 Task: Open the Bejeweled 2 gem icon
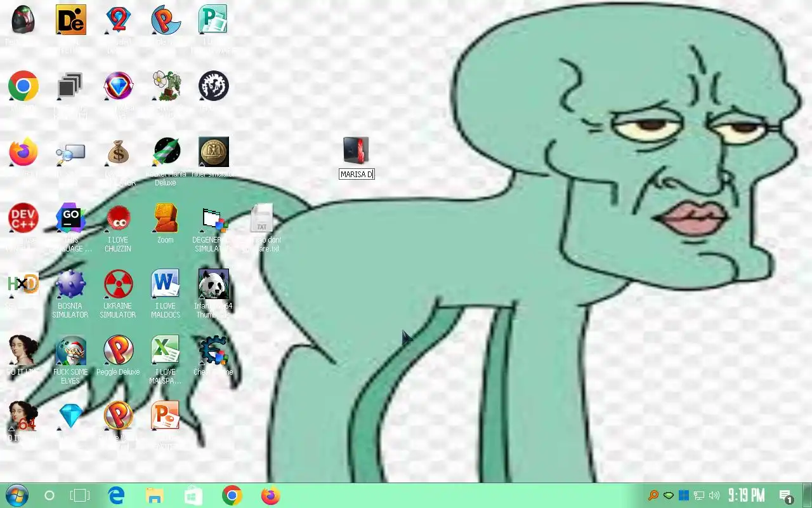[118, 20]
